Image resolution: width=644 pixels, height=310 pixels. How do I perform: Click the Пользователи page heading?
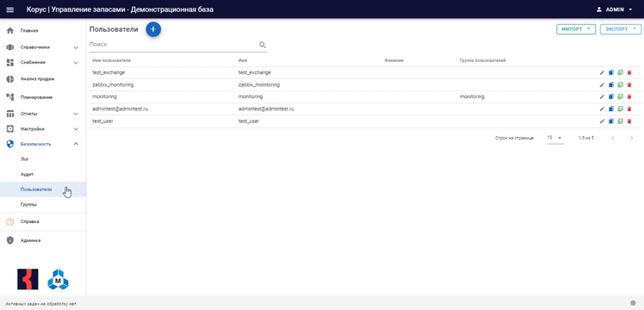coord(114,29)
